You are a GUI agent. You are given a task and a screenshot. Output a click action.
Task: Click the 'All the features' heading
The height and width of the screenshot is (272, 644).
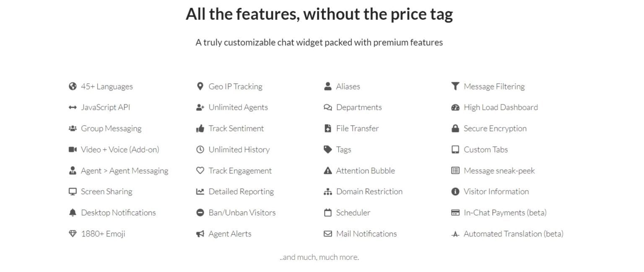319,14
